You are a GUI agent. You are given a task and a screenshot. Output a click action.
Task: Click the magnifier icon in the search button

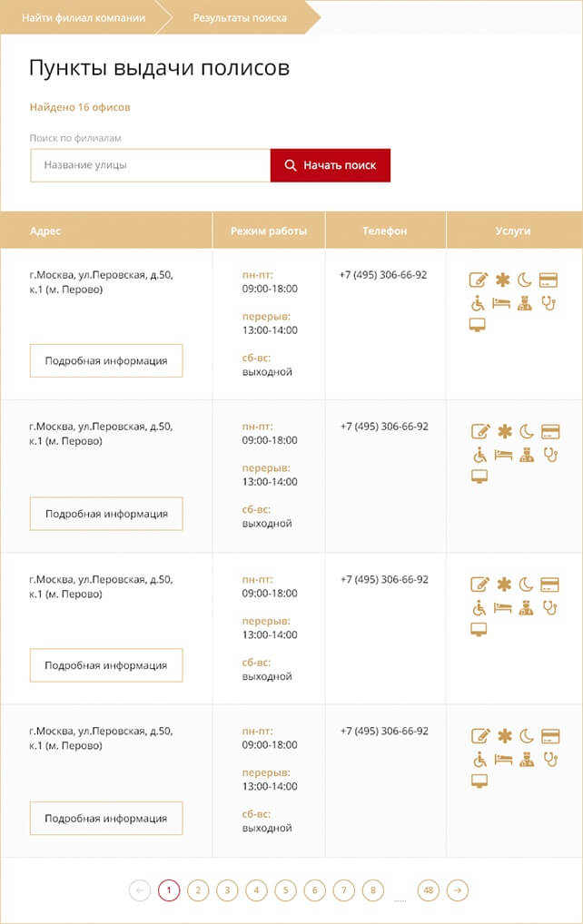[291, 165]
